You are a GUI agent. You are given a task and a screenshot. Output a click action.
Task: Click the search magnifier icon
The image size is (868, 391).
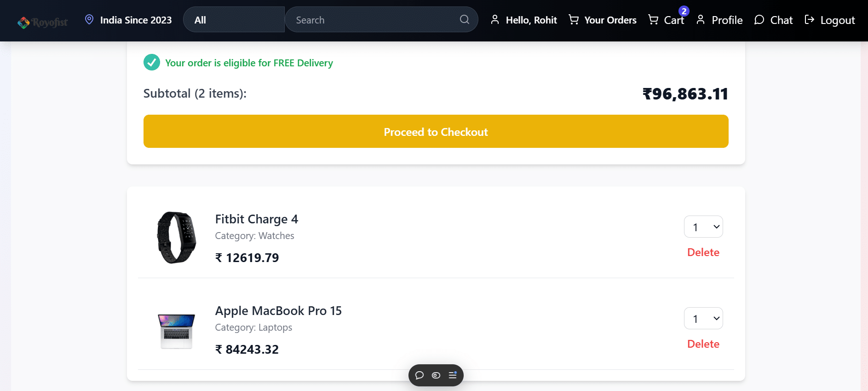[464, 19]
